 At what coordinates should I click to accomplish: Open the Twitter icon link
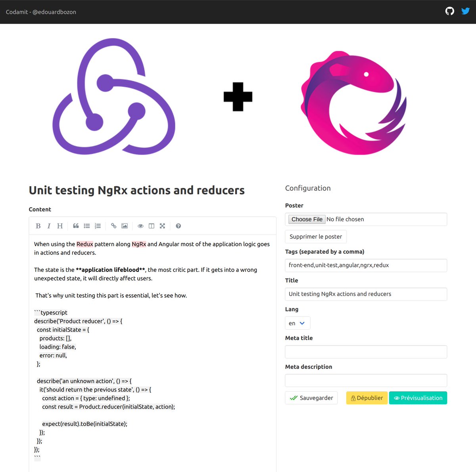click(x=466, y=11)
